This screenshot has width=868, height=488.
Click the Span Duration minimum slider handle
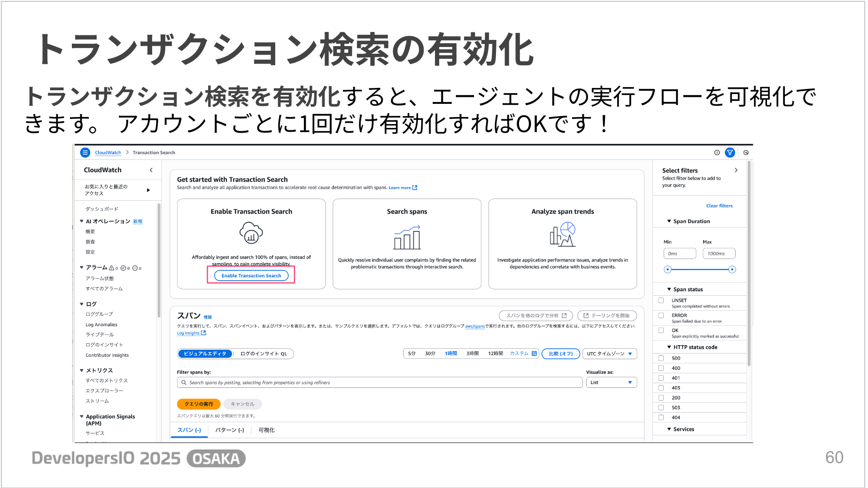tap(667, 269)
